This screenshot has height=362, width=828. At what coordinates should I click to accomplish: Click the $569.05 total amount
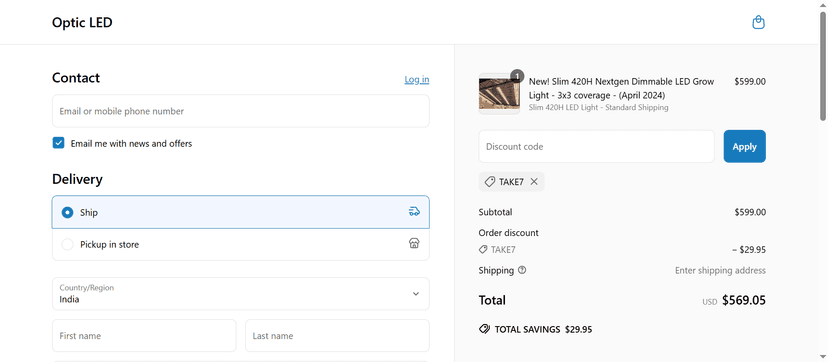[x=744, y=300]
